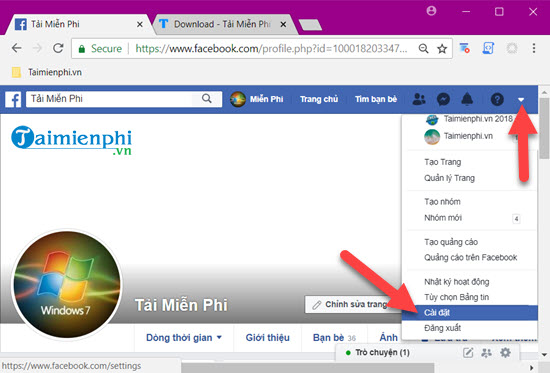
Task: Open the friend requests icon
Action: [419, 99]
